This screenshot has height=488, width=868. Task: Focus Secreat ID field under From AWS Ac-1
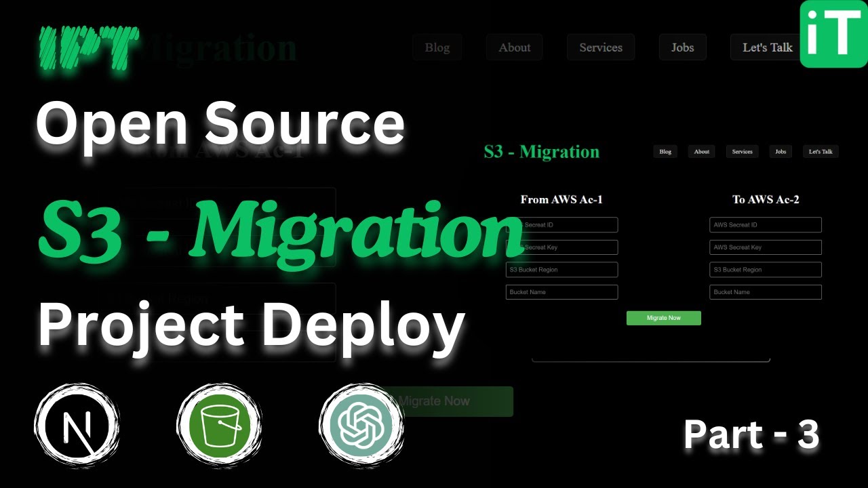click(x=562, y=225)
